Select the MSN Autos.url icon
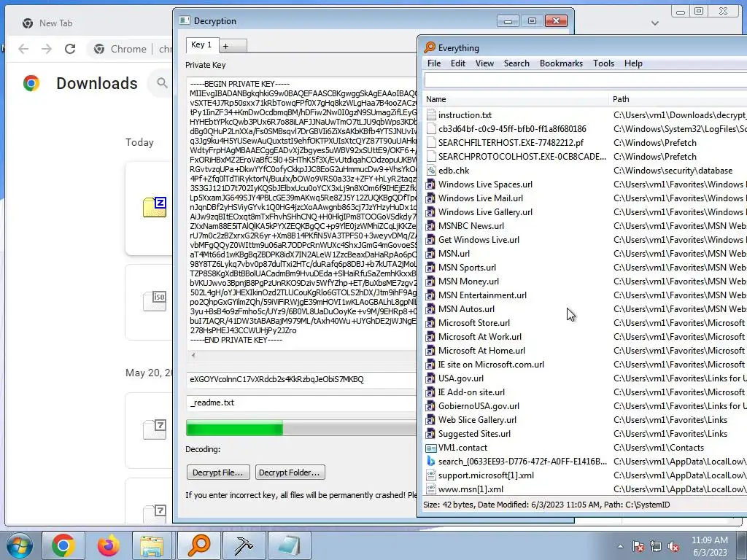 click(x=430, y=309)
